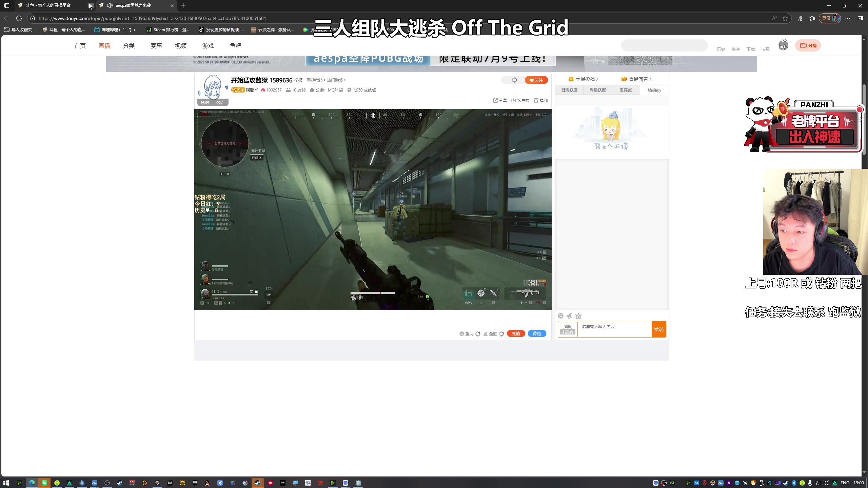868x488 pixels.
Task: Expand the 网游竞技 category arrow
Action: coord(324,80)
